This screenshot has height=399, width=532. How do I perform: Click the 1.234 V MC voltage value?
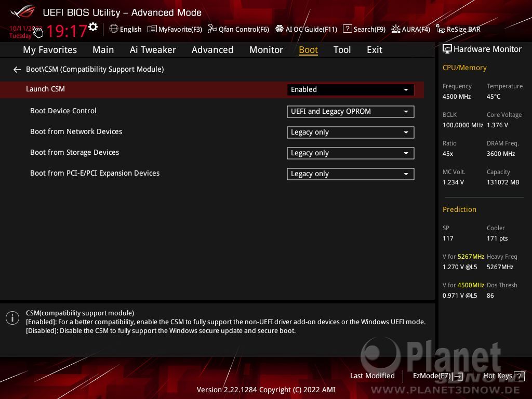[x=453, y=182]
